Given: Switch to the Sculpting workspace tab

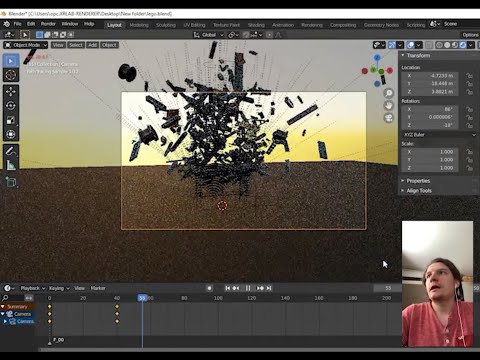Looking at the screenshot, I should [166, 25].
